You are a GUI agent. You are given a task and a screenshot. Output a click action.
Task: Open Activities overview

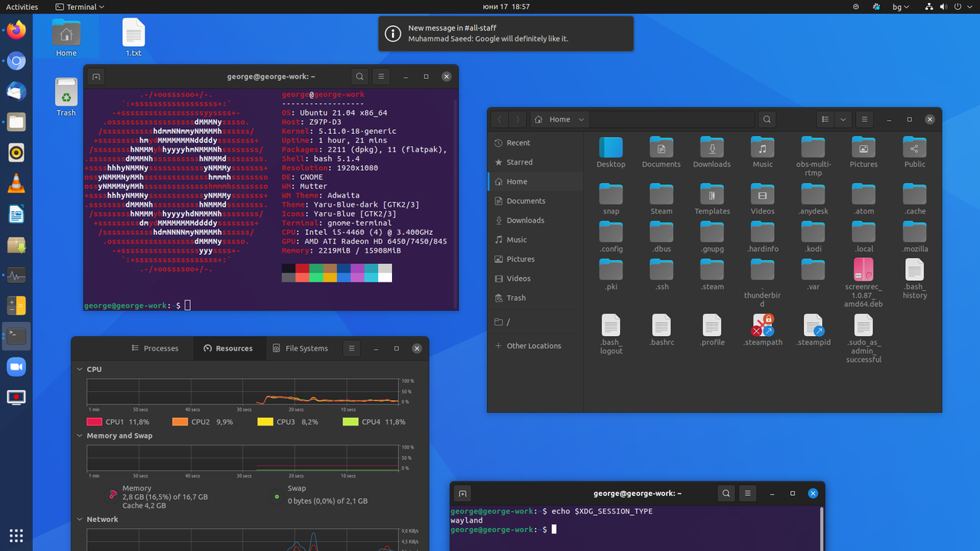pos(22,7)
